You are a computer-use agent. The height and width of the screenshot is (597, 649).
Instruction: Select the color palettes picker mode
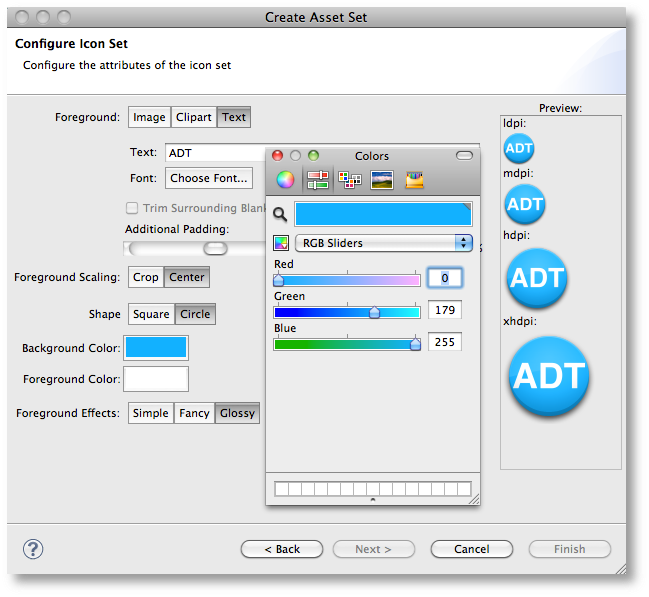click(x=350, y=180)
